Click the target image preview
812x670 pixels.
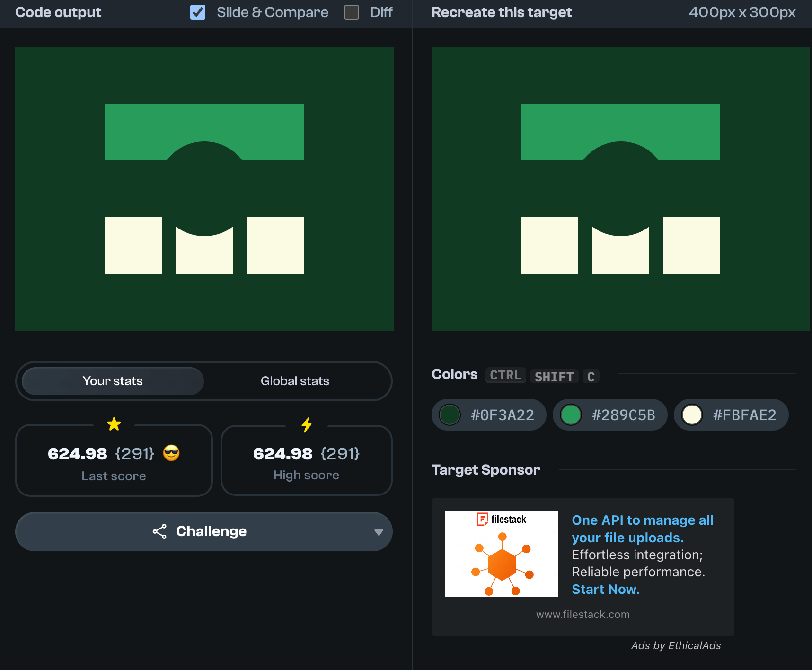(x=620, y=189)
